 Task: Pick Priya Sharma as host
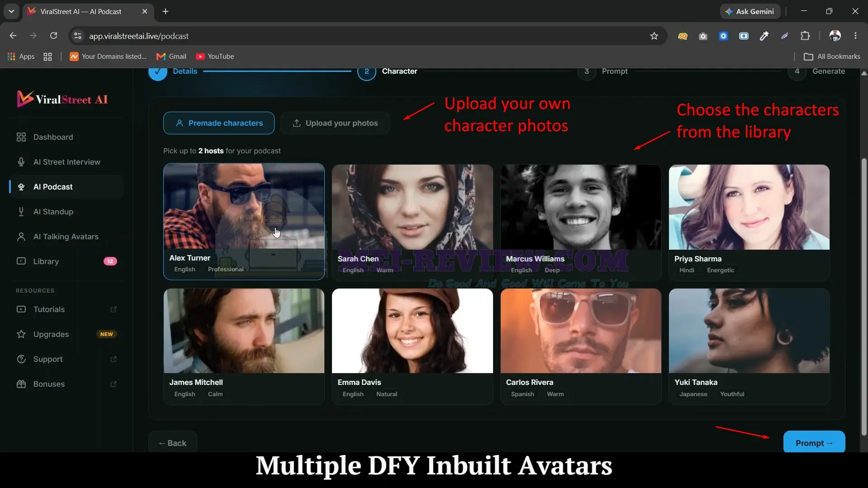pyautogui.click(x=749, y=223)
